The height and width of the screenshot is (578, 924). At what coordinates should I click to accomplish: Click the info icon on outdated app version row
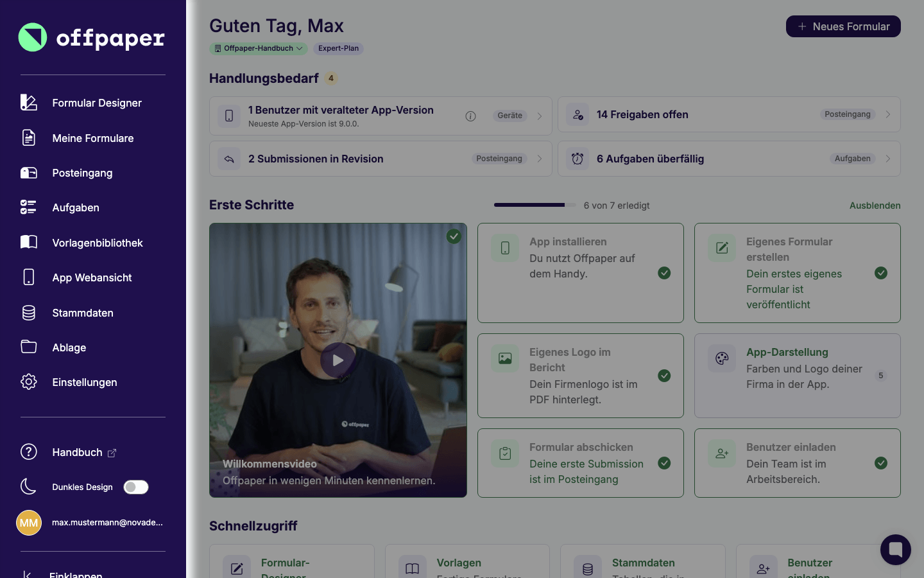(x=470, y=116)
